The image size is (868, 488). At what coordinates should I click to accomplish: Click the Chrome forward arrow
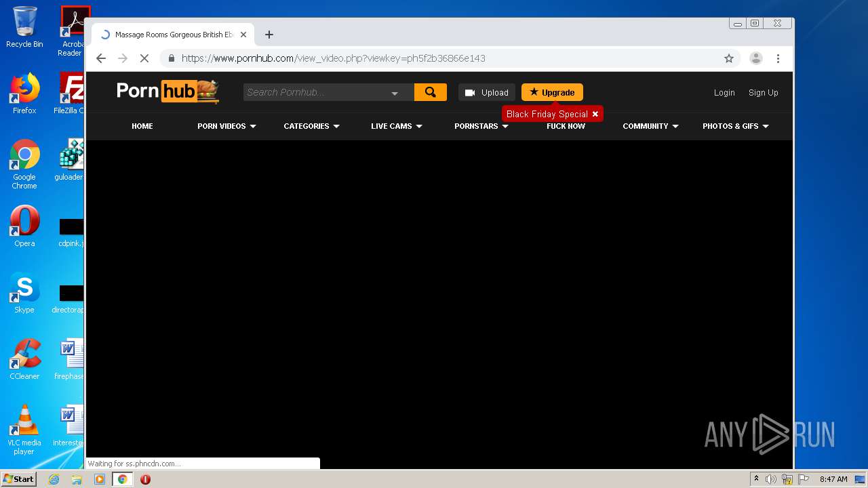123,58
